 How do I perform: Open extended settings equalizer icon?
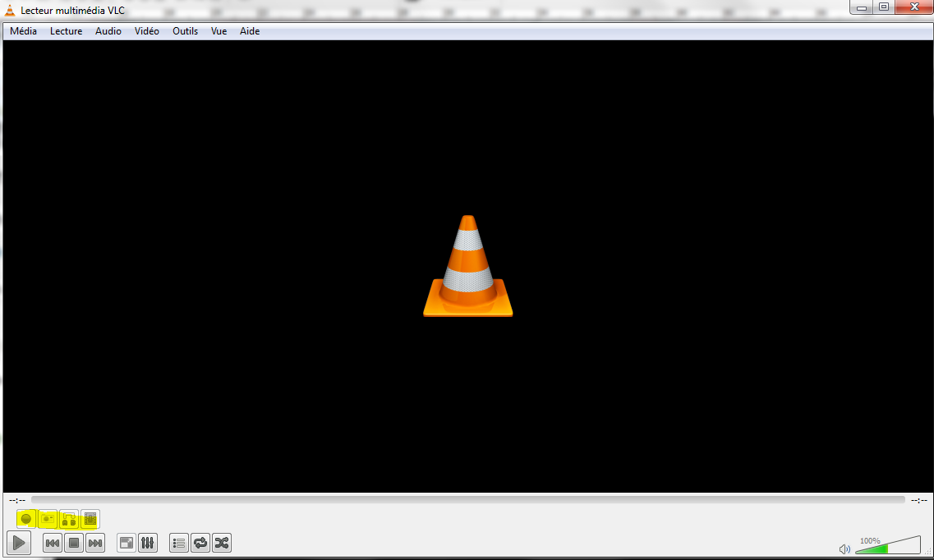coord(148,543)
